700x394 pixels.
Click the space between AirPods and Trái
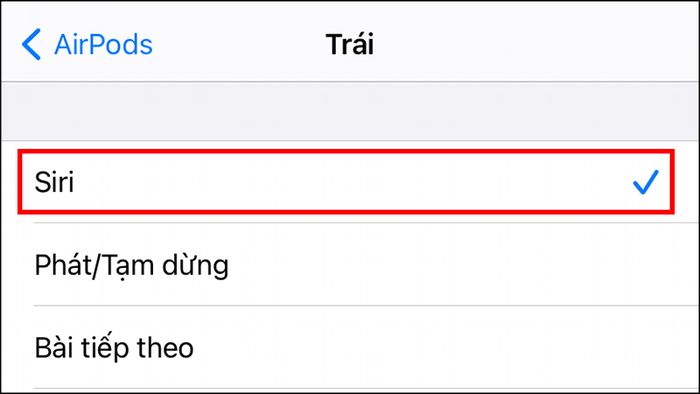pos(239,44)
